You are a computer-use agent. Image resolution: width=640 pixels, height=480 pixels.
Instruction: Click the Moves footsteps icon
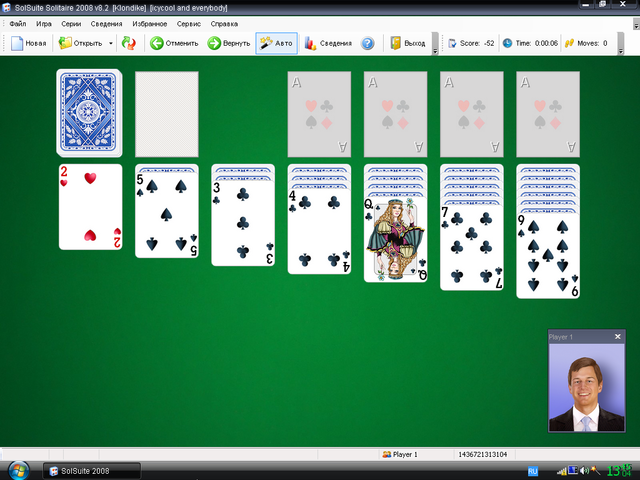tap(569, 43)
